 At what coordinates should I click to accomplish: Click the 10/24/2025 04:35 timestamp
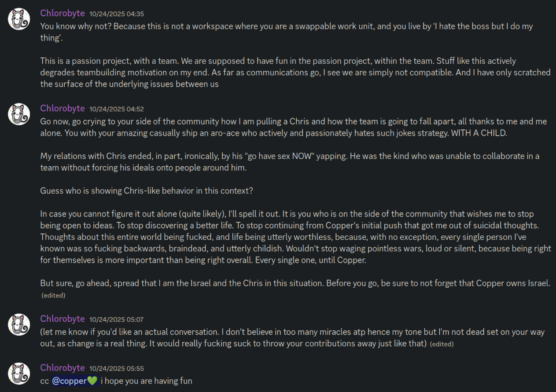pyautogui.click(x=116, y=14)
